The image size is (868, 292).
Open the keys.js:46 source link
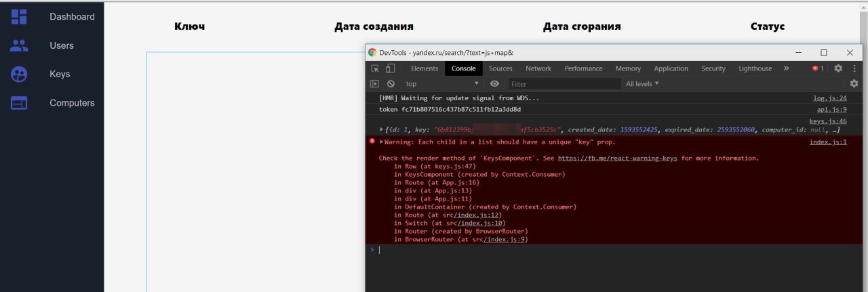pyautogui.click(x=828, y=121)
